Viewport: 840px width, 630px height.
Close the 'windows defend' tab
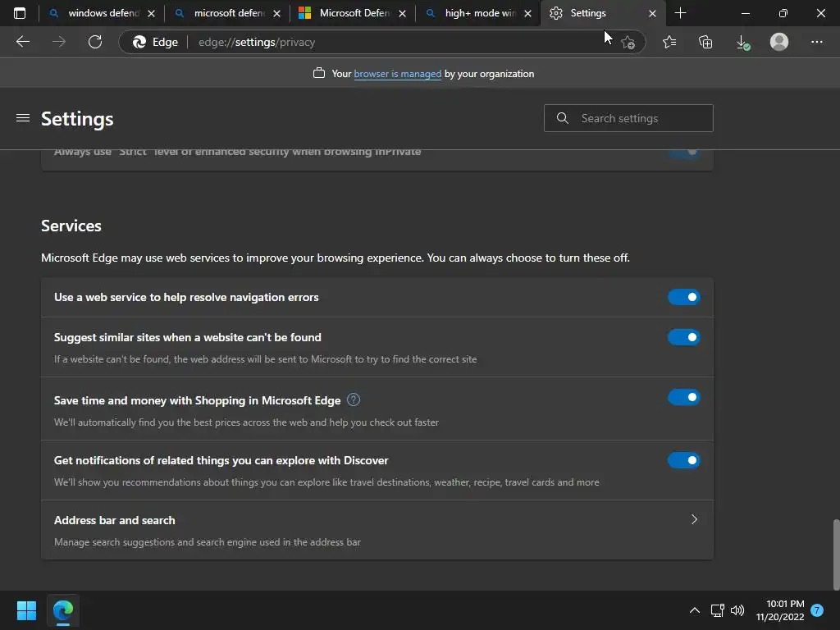[x=151, y=13]
